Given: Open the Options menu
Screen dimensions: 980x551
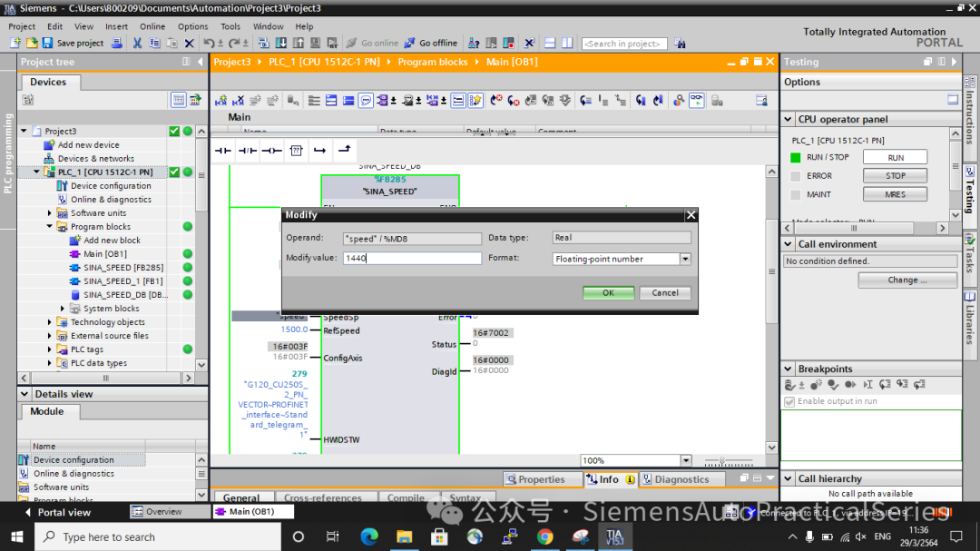Looking at the screenshot, I should click(x=192, y=26).
